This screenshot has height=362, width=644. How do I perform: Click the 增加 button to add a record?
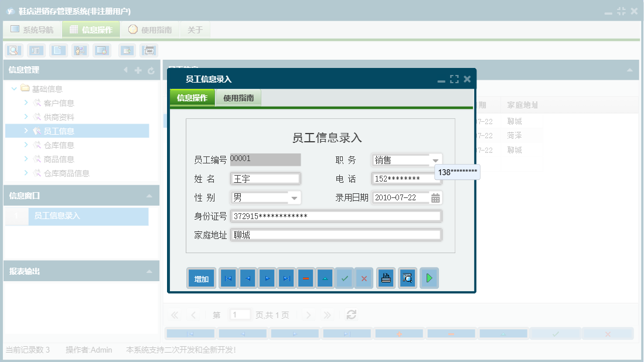point(201,278)
